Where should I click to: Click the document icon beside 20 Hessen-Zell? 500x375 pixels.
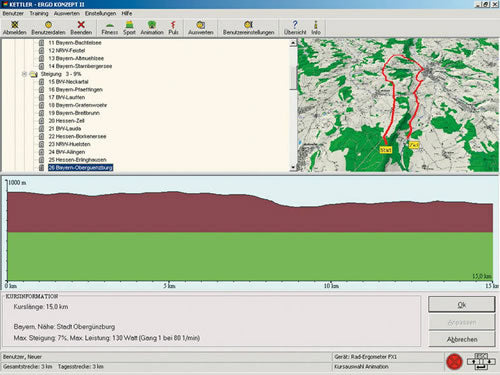41,121
